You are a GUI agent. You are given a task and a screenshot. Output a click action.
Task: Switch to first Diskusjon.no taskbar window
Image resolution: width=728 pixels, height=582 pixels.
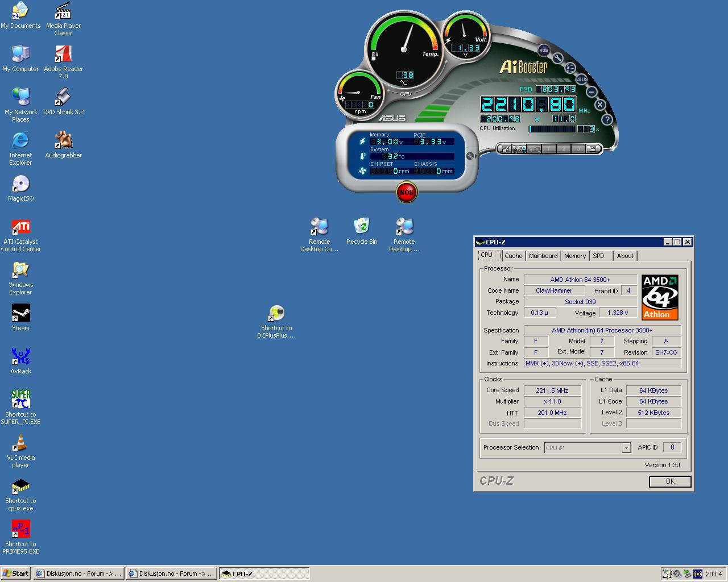coord(78,573)
